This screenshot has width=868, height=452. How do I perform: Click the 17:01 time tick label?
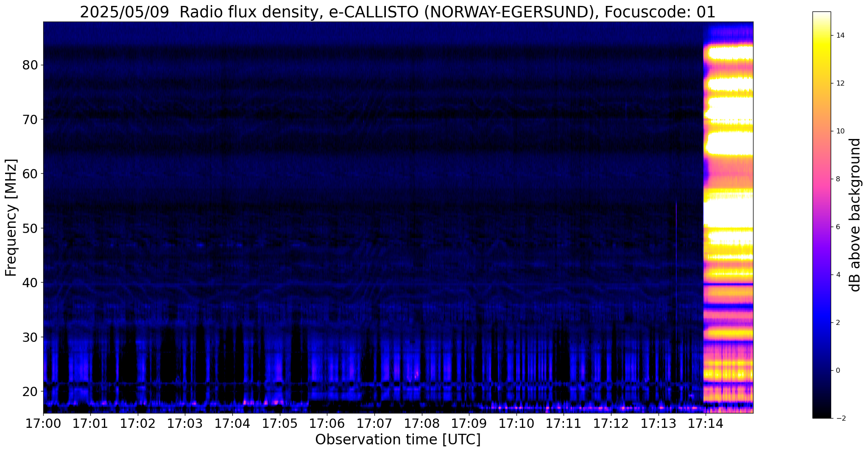(90, 423)
